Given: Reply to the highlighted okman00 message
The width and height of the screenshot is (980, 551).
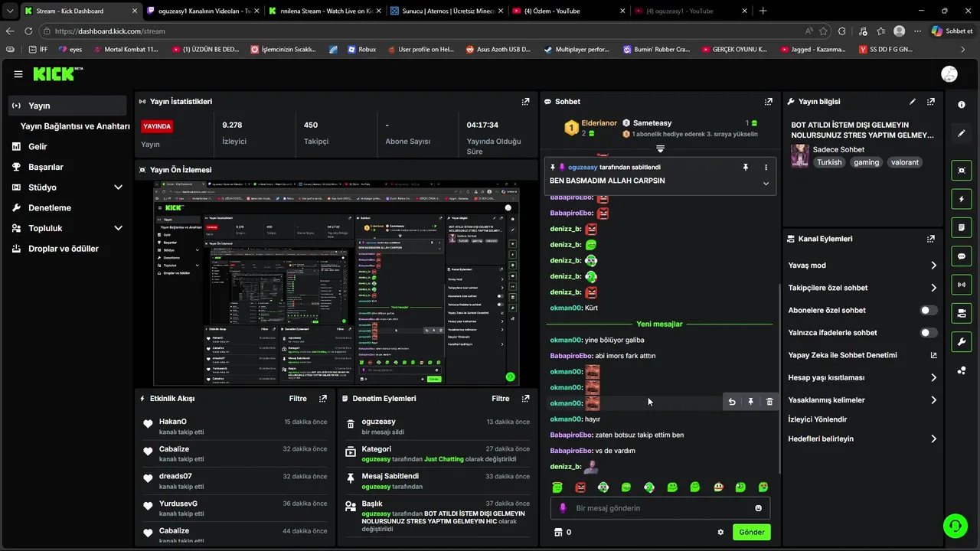Looking at the screenshot, I should click(732, 402).
